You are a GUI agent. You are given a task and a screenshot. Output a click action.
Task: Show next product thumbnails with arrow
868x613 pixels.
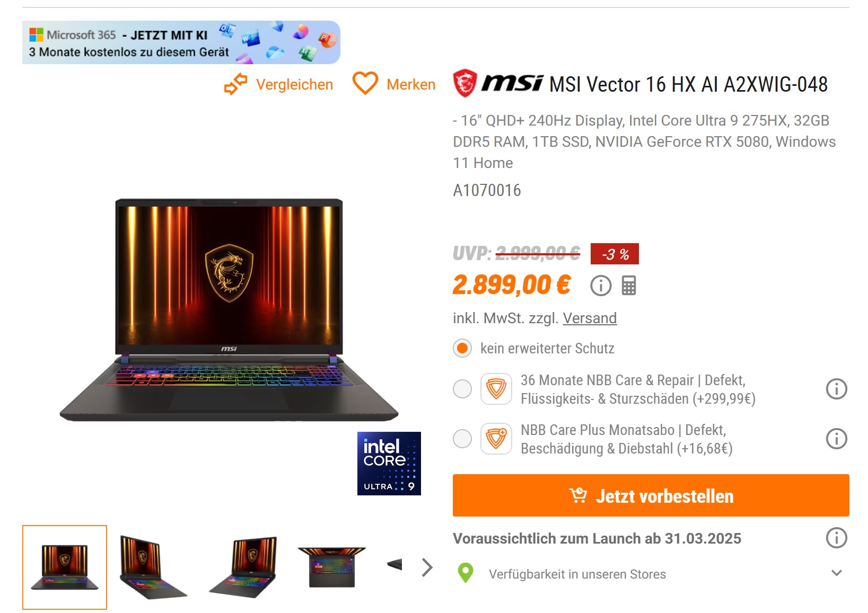click(x=427, y=567)
